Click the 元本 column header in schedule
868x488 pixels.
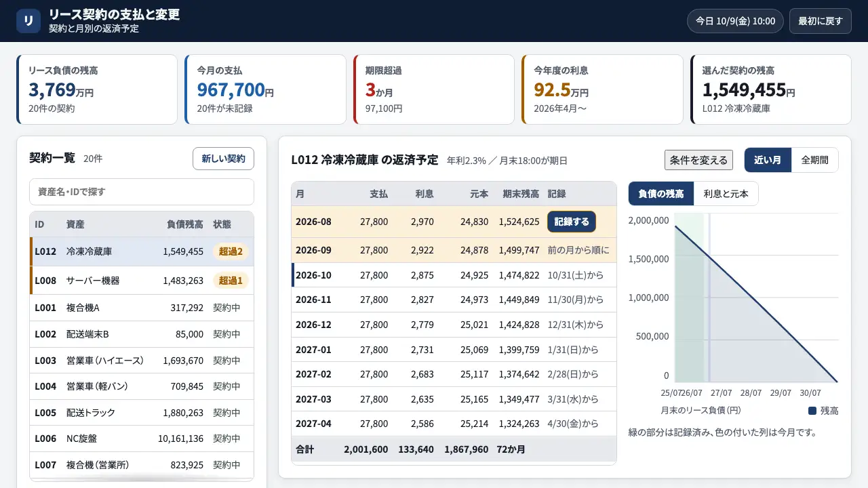(479, 194)
